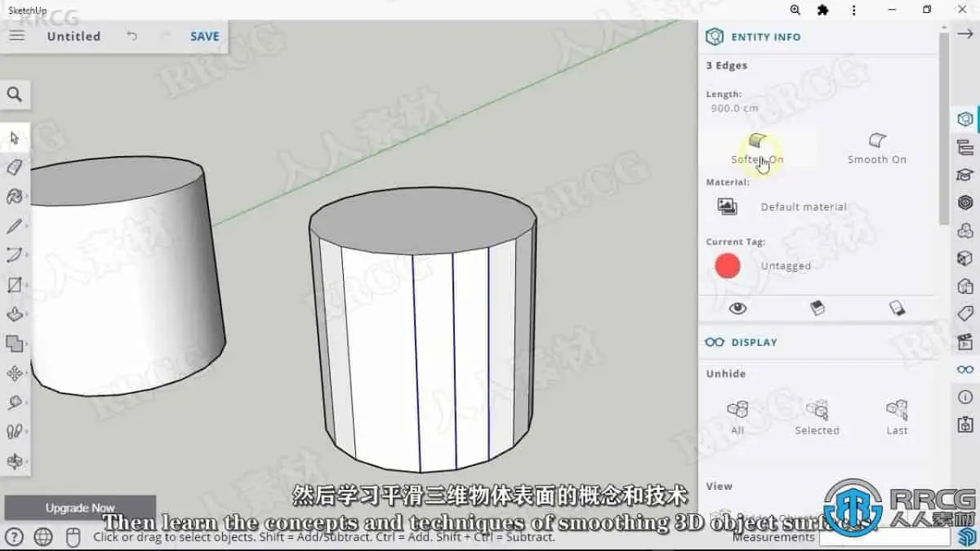
Task: Open the hamburger main menu
Action: click(x=16, y=36)
